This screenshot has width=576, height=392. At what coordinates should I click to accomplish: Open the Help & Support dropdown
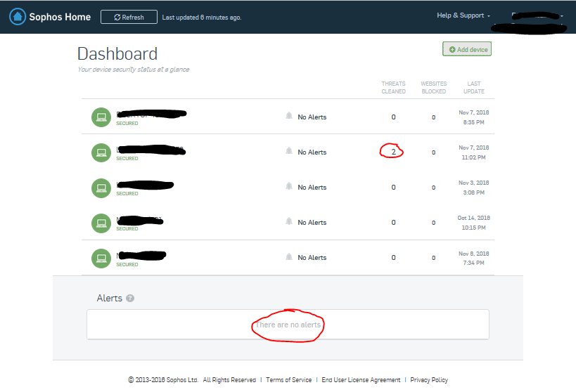pyautogui.click(x=463, y=15)
